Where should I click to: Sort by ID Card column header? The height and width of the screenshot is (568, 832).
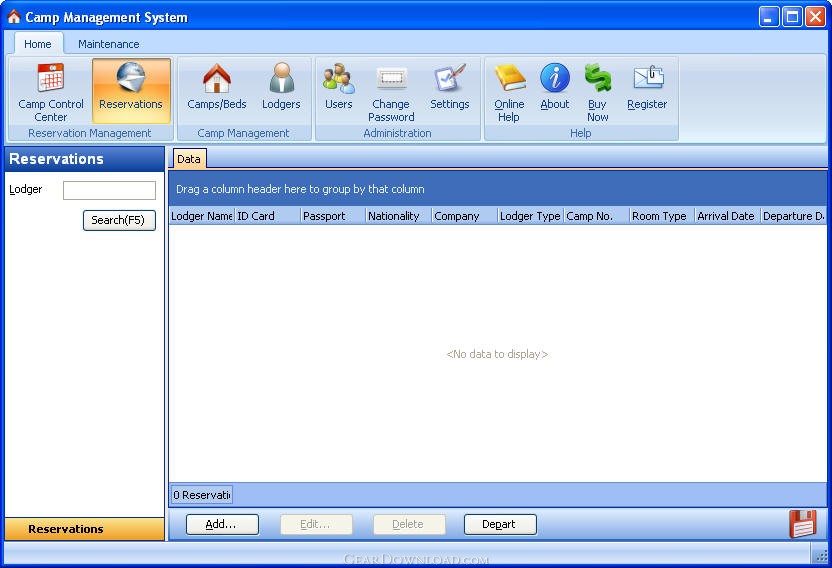pos(267,216)
